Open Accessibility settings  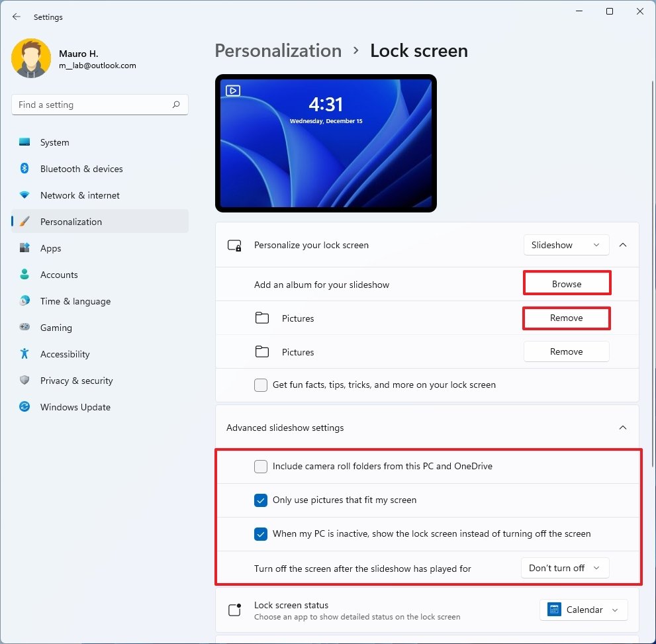coord(100,354)
